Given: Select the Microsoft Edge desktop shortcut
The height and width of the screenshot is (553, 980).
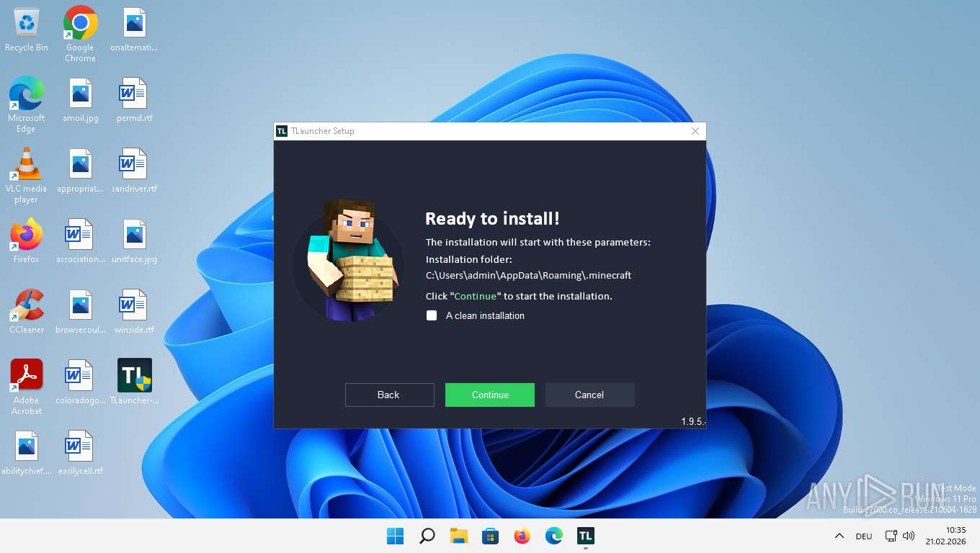Looking at the screenshot, I should pos(27,104).
